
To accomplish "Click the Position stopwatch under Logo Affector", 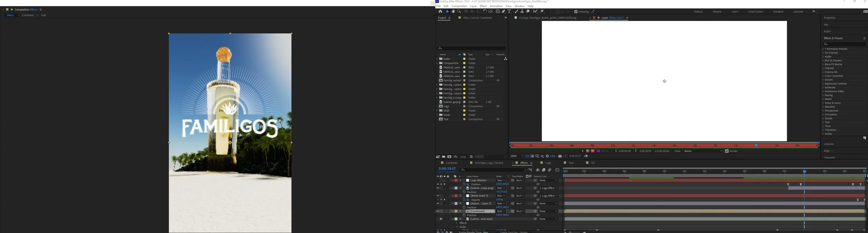I will coord(464,184).
